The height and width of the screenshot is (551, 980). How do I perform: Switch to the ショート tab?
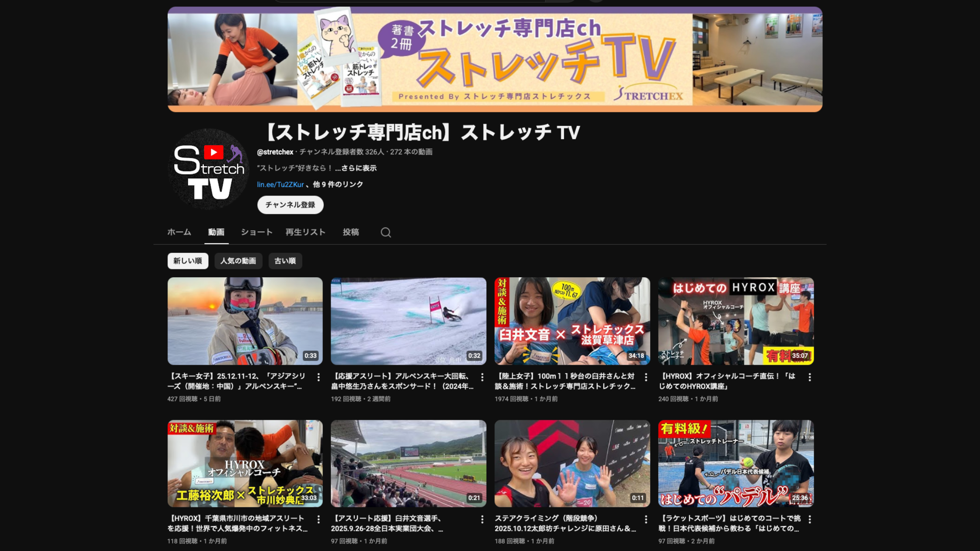[256, 232]
